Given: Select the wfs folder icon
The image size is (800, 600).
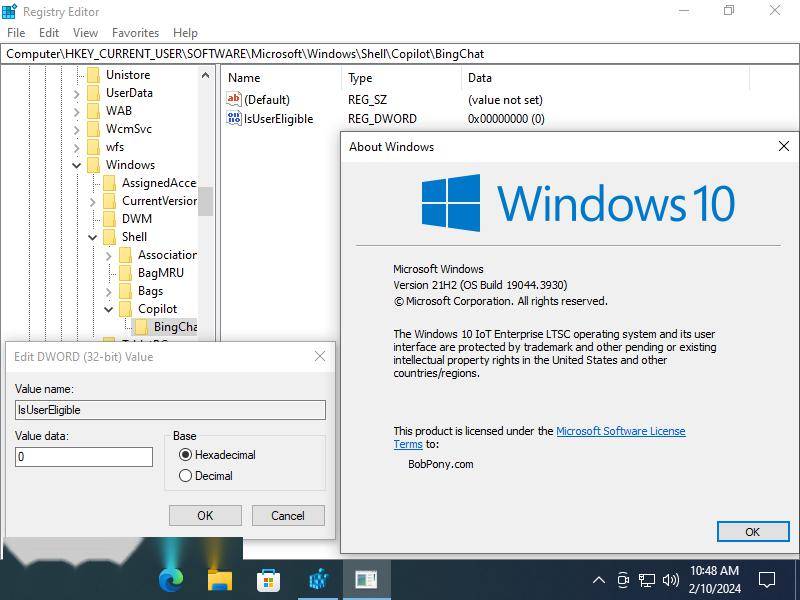Looking at the screenshot, I should [93, 147].
